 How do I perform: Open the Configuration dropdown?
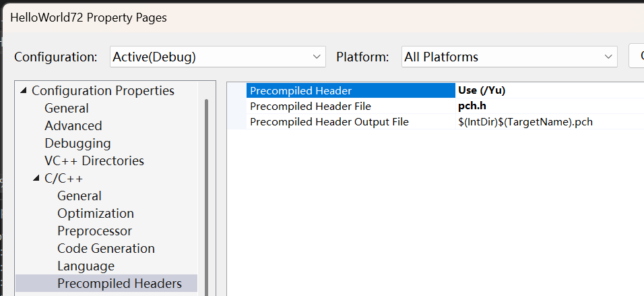217,57
